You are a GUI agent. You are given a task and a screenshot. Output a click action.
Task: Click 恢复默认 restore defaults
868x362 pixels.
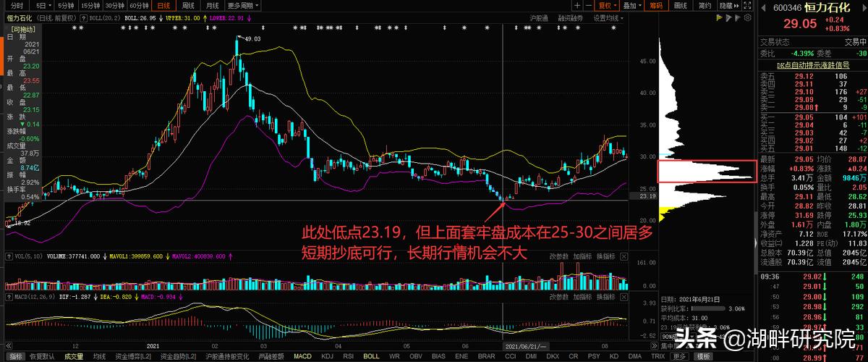coord(43,357)
